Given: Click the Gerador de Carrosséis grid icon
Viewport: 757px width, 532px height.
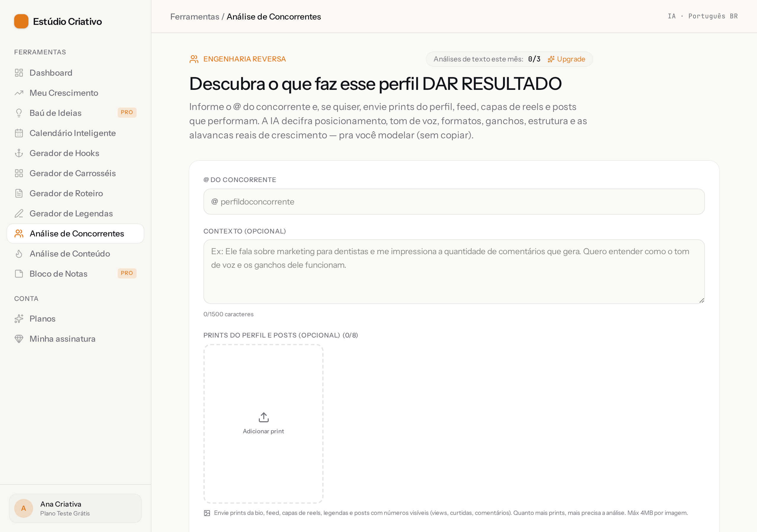Looking at the screenshot, I should pos(19,173).
